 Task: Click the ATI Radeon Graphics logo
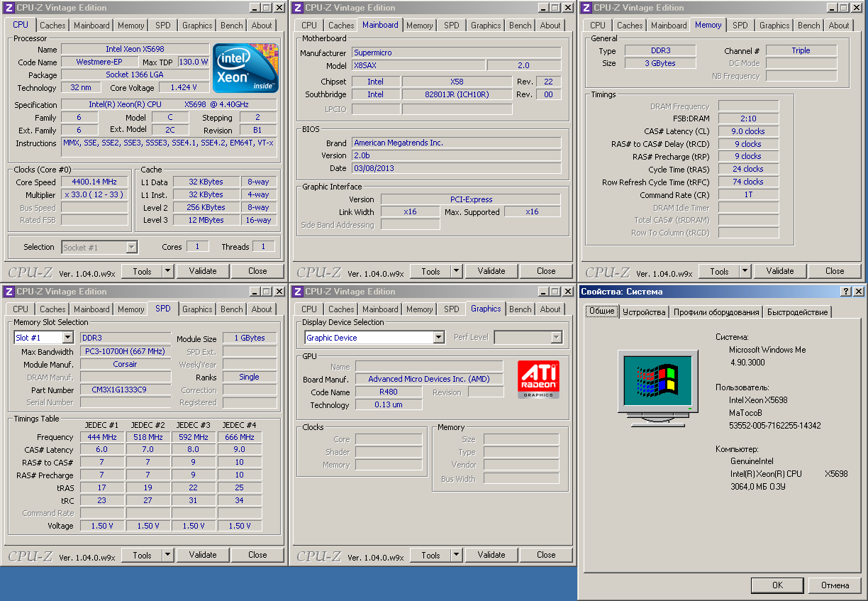coord(538,379)
